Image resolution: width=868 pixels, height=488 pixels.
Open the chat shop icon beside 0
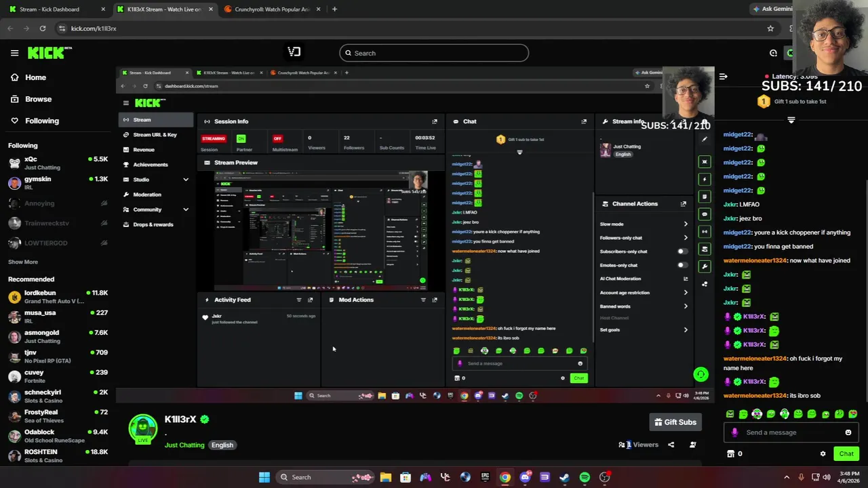point(730,454)
